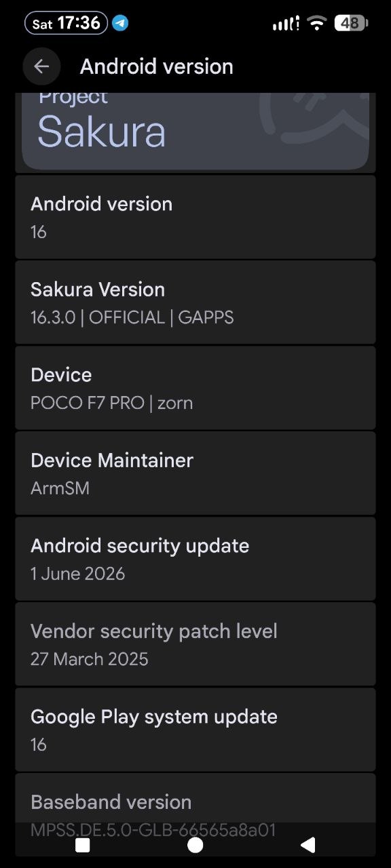Tap the back arrow icon
This screenshot has height=868, width=391.
(x=41, y=66)
